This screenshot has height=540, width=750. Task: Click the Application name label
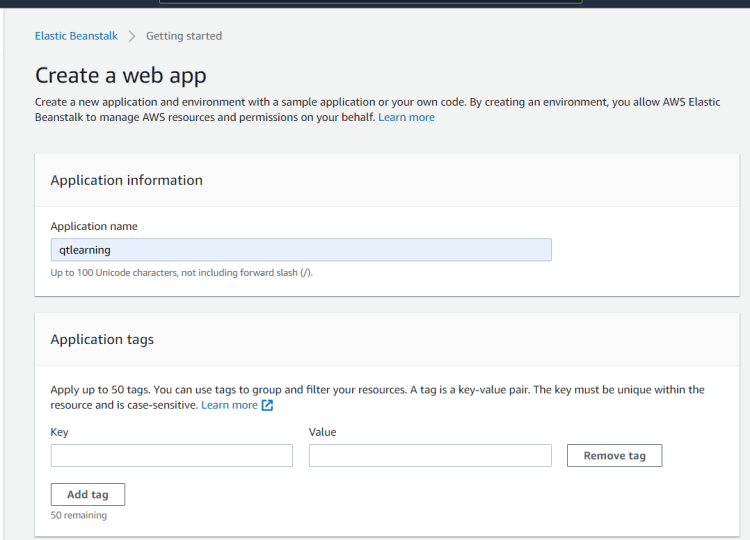click(x=94, y=226)
